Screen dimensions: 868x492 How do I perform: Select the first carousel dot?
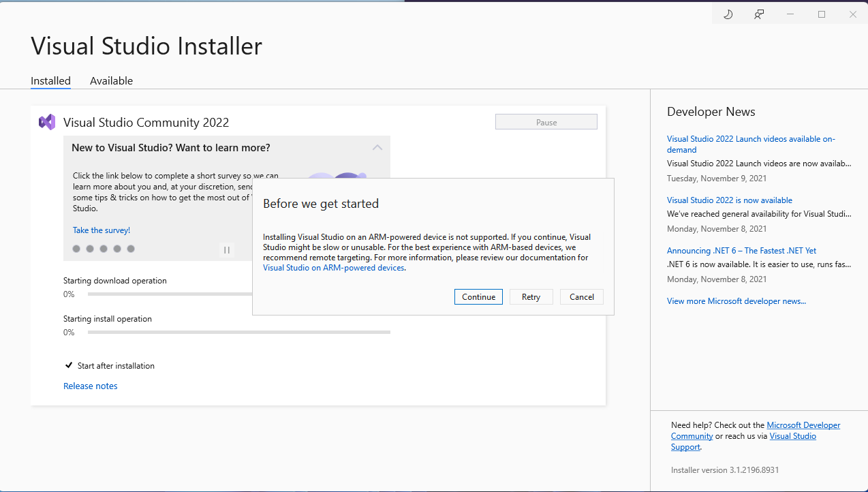[76, 249]
